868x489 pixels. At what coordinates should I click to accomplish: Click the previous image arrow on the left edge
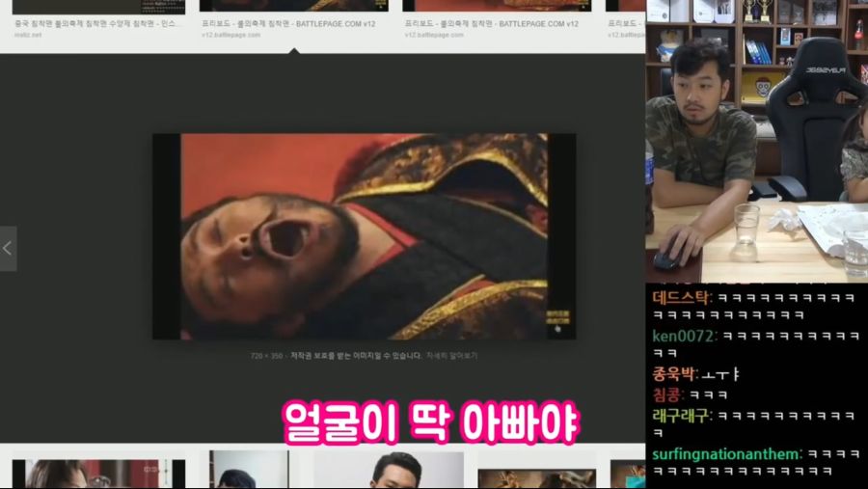pos(8,249)
